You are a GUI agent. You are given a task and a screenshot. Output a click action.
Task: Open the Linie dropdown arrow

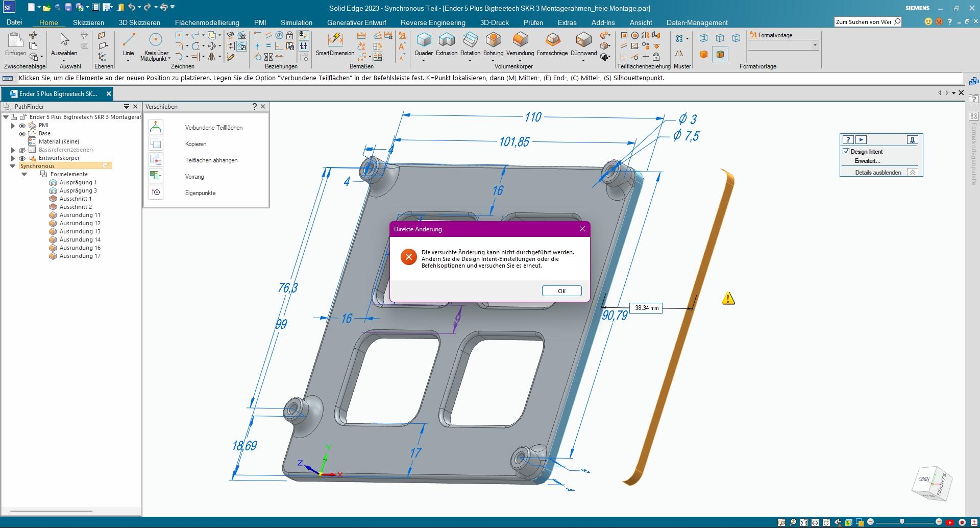(x=129, y=60)
